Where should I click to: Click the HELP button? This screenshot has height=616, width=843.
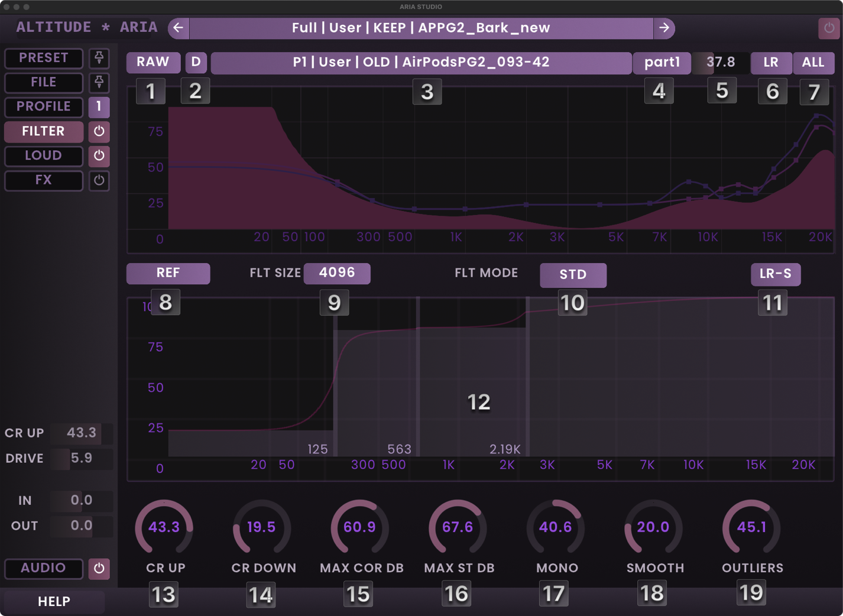point(54,601)
